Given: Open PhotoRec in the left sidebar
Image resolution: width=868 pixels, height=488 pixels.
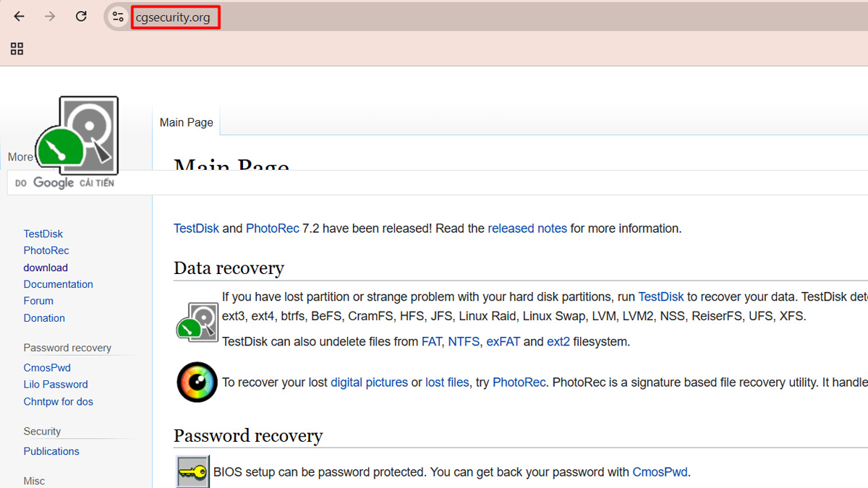Looking at the screenshot, I should coord(46,250).
